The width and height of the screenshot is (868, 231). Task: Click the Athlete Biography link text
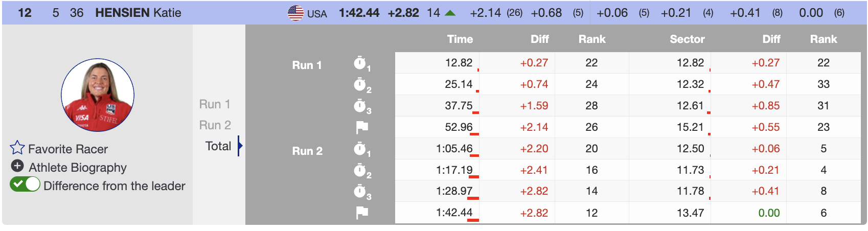(78, 167)
